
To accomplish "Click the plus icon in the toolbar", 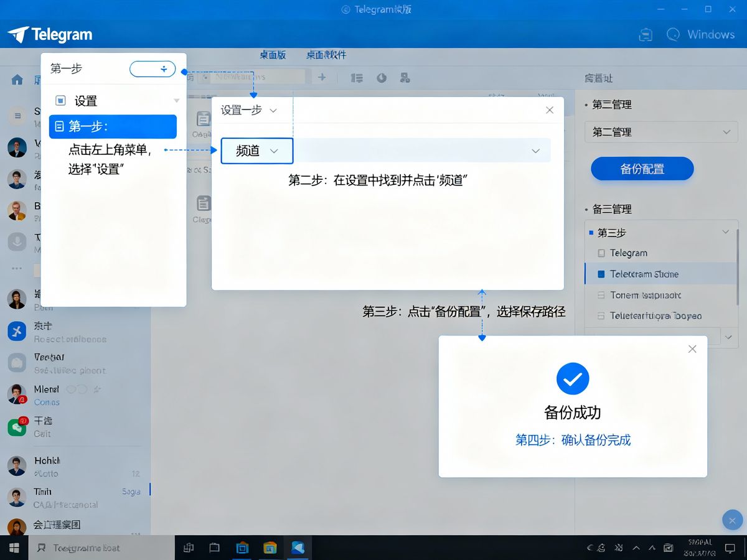I will [x=322, y=77].
